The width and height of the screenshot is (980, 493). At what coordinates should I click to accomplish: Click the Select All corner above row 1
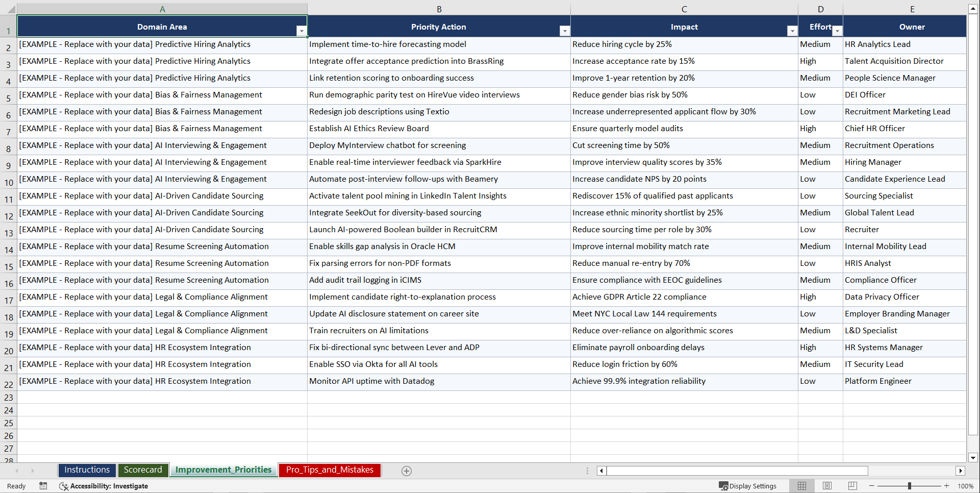10,9
